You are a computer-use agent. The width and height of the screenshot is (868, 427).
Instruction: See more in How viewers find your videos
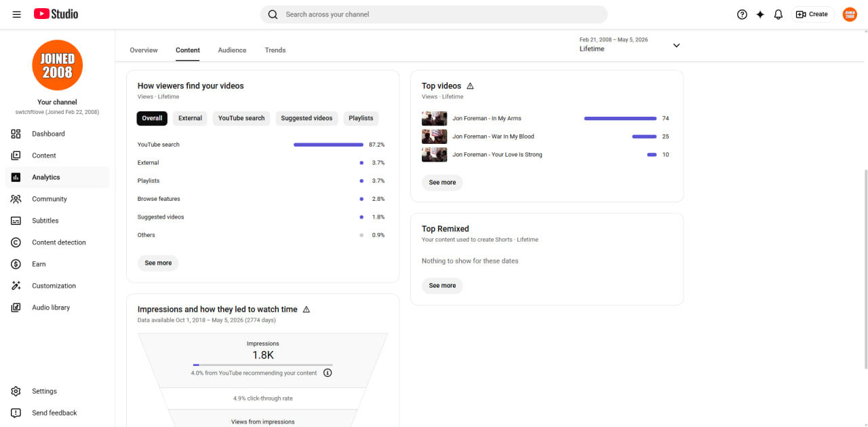(x=158, y=263)
